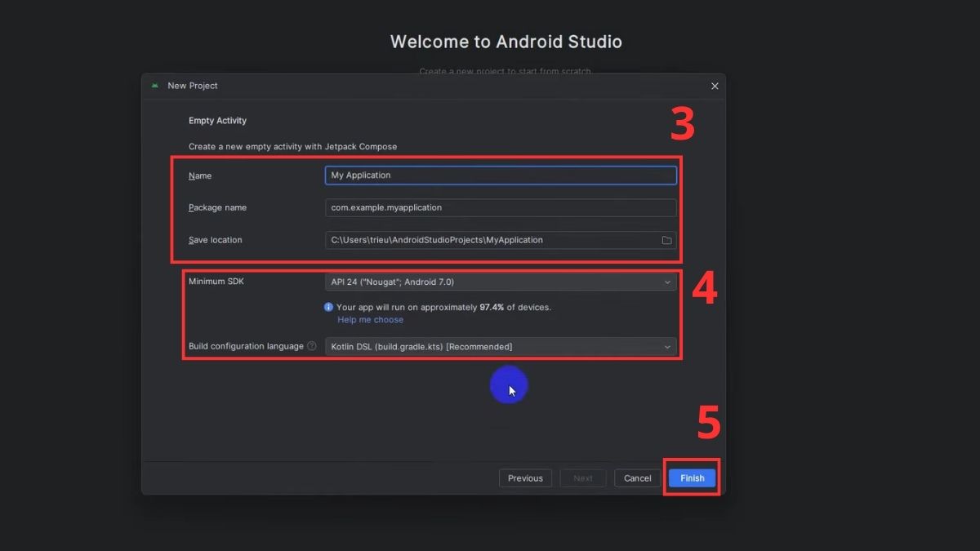The height and width of the screenshot is (551, 980).
Task: Click the Android logo in New Project title bar
Action: click(x=155, y=86)
